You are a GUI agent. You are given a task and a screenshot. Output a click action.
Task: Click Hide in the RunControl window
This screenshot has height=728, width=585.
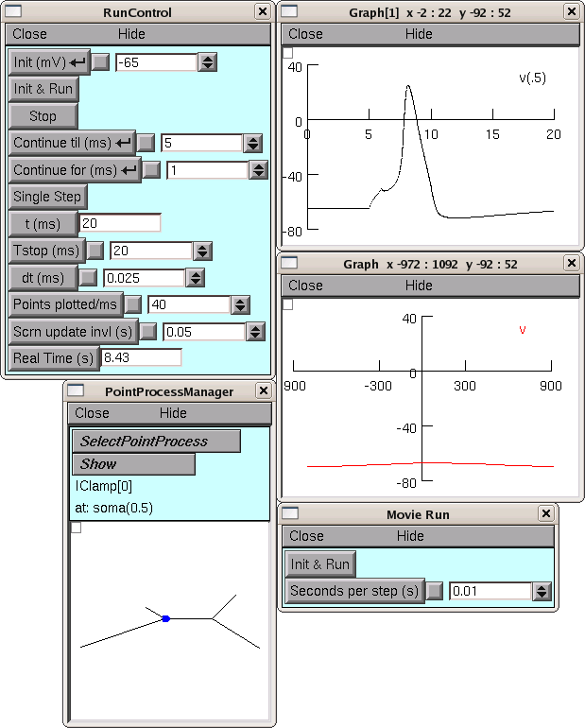point(132,34)
